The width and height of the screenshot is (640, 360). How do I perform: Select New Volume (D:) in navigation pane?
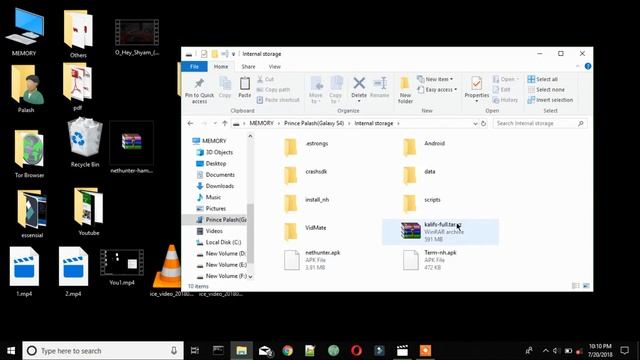click(225, 253)
